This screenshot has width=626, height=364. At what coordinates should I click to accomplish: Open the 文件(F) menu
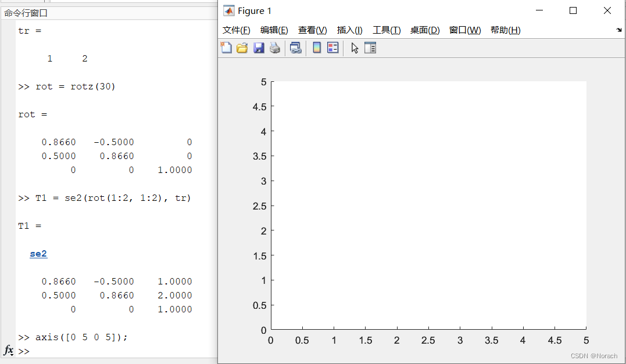click(237, 30)
